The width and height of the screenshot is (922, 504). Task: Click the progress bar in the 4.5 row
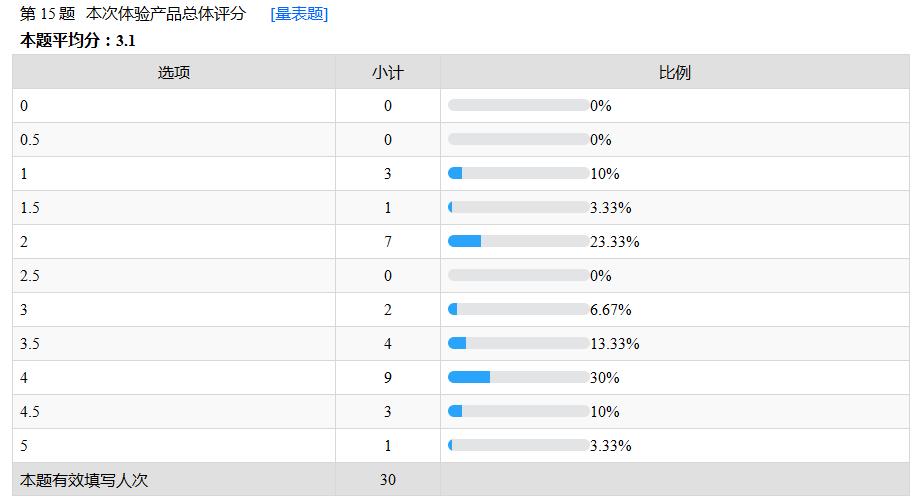[518, 411]
